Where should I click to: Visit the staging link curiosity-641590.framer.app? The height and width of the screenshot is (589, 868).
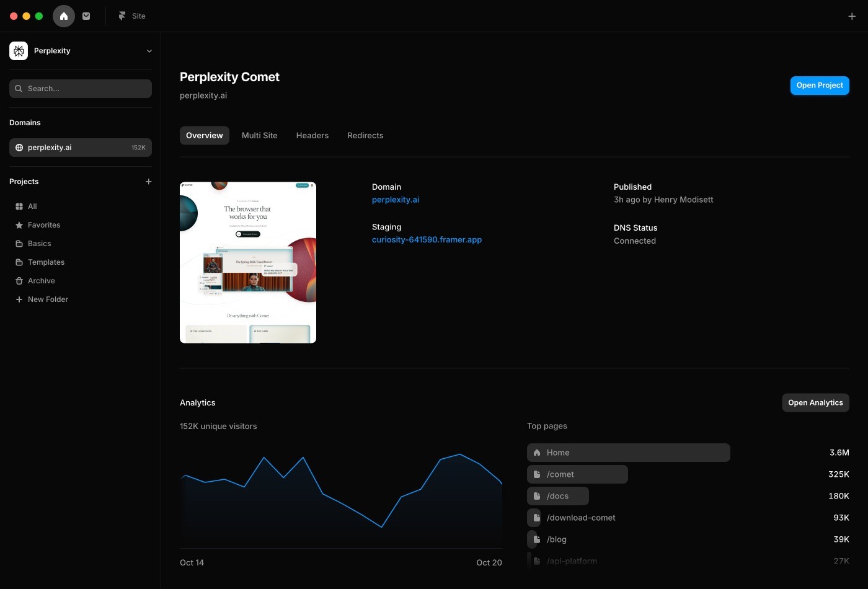coord(427,240)
